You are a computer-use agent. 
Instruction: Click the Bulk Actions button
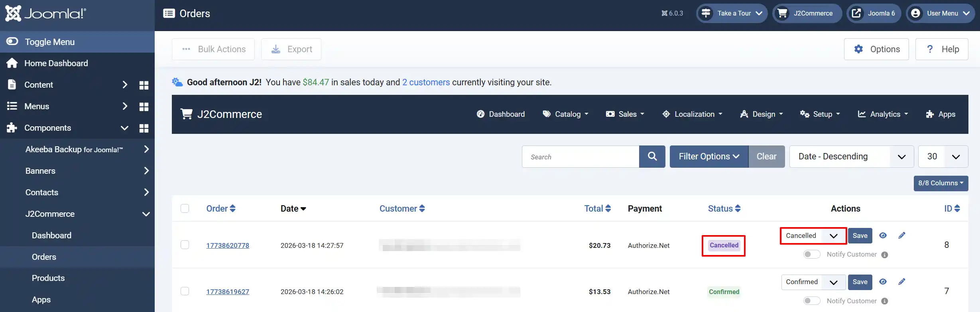(x=213, y=49)
